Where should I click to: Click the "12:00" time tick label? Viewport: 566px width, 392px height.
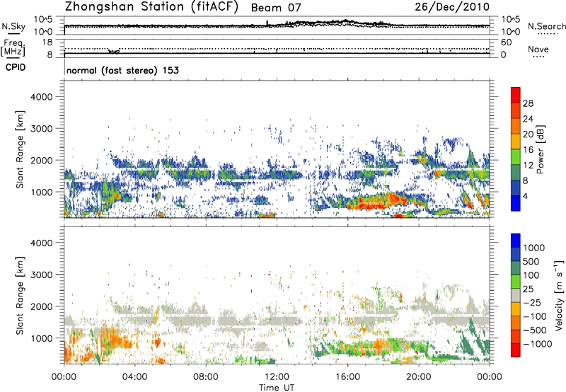[x=277, y=377]
